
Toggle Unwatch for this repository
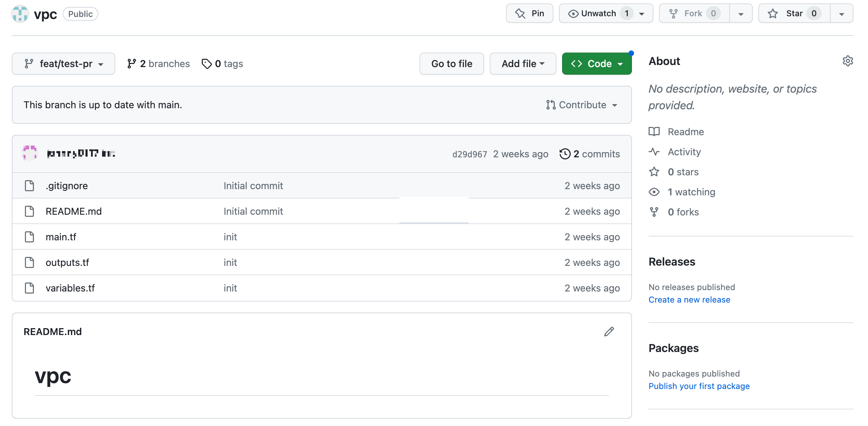[598, 13]
